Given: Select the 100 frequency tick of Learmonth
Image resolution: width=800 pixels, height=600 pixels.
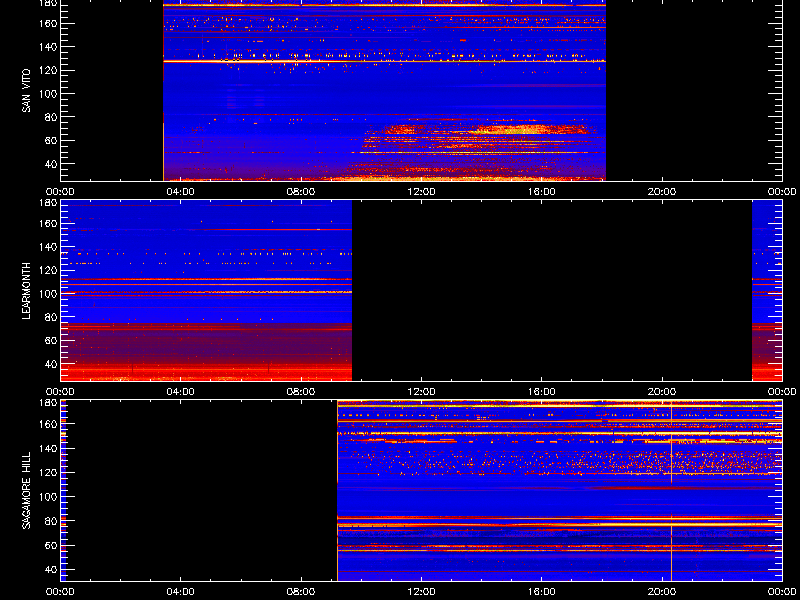Looking at the screenshot, I should coord(50,294).
